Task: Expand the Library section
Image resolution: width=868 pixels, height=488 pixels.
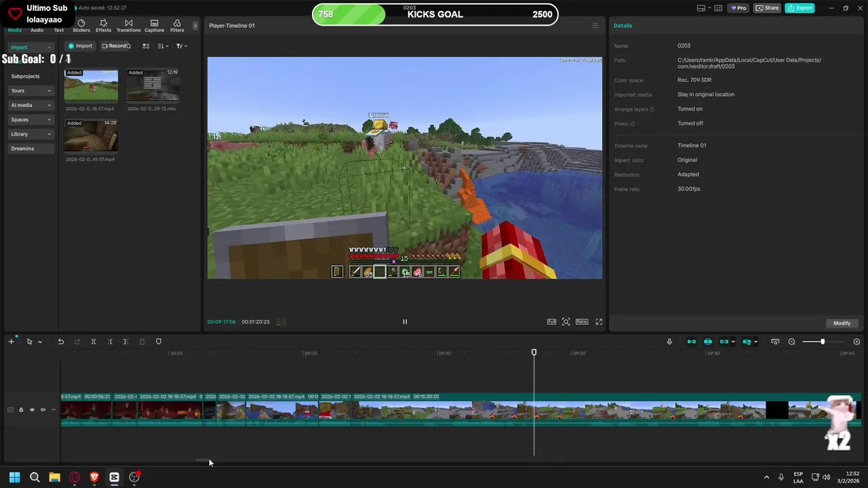Action: [x=31, y=134]
